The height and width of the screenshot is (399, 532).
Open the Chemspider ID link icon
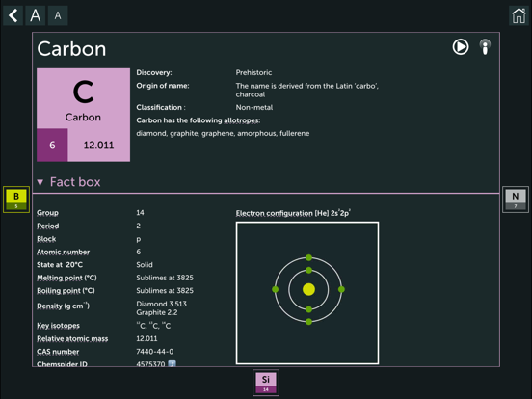(x=172, y=363)
